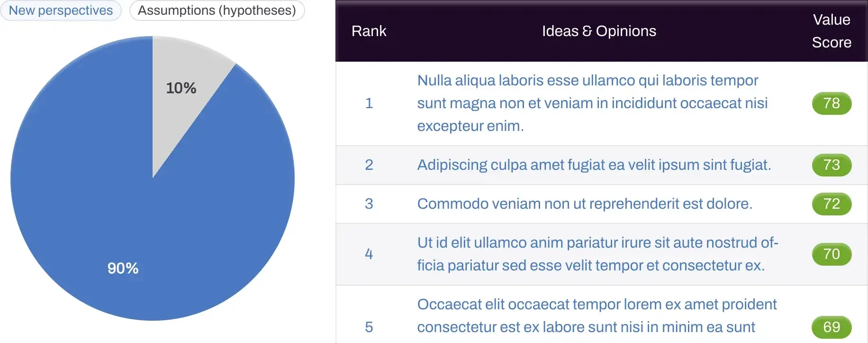Screen dimensions: 868x343
Task: Click the green 72 value score badge
Action: tap(832, 204)
